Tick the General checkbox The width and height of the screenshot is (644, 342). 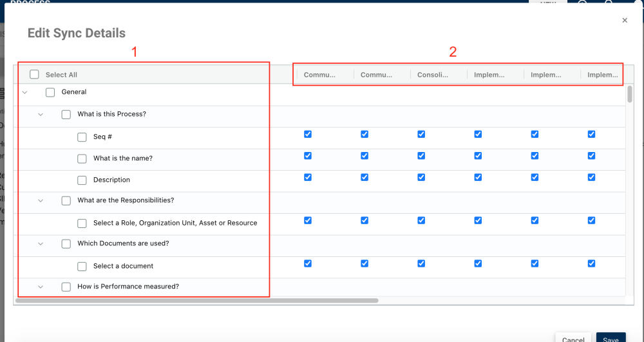click(50, 92)
